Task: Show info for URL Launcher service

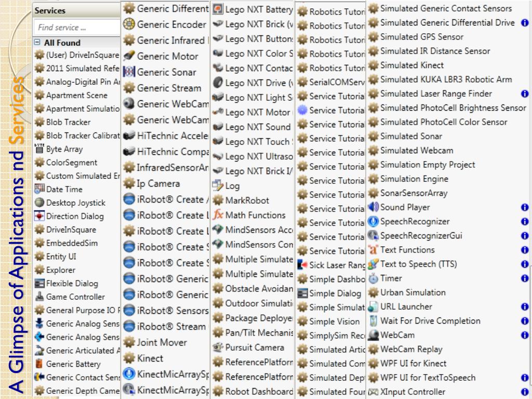Action: (x=525, y=307)
